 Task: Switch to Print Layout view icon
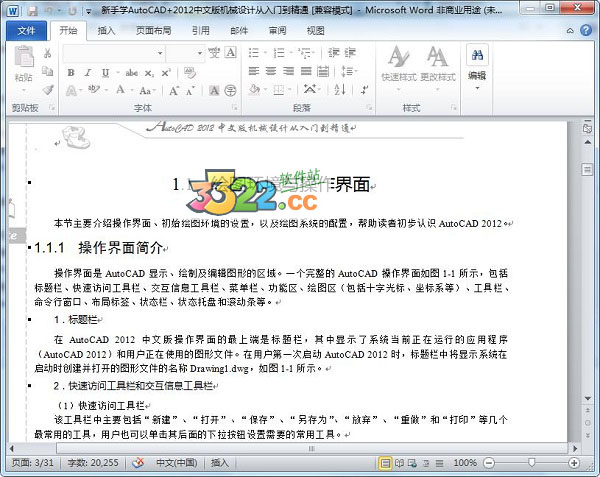pos(385,463)
